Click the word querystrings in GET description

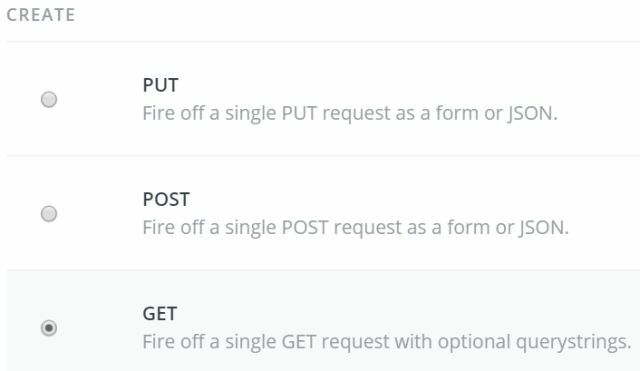pos(573,342)
